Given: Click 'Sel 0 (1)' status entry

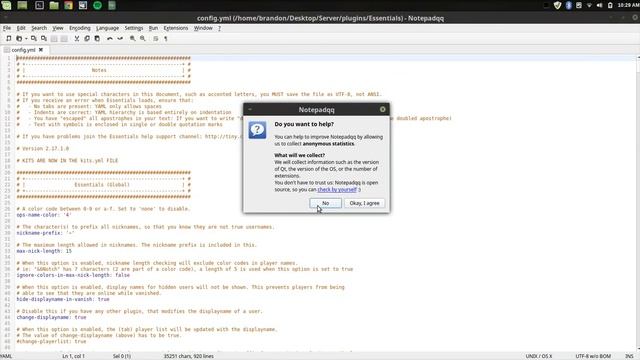Looking at the screenshot, I should [x=122, y=356].
